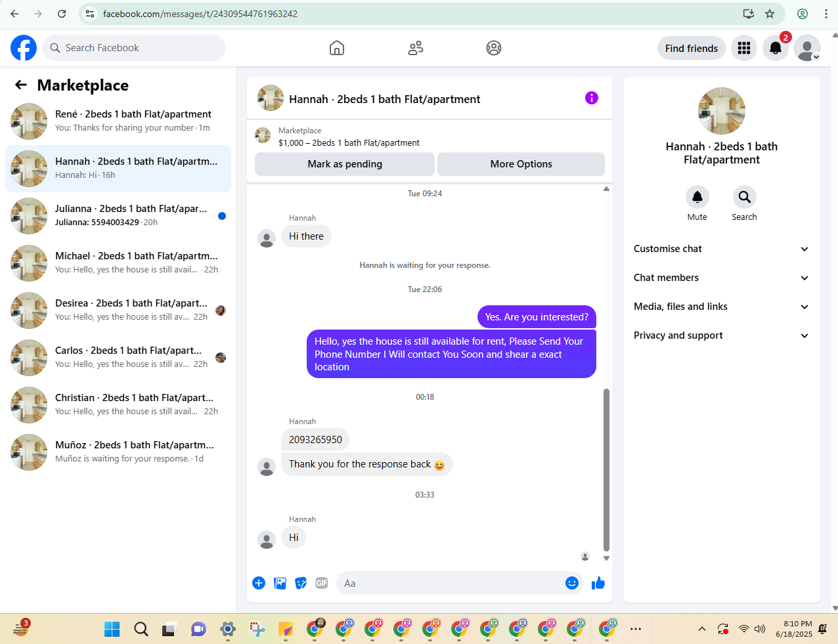Focus the Search Facebook field
The height and width of the screenshot is (644, 838).
135,48
